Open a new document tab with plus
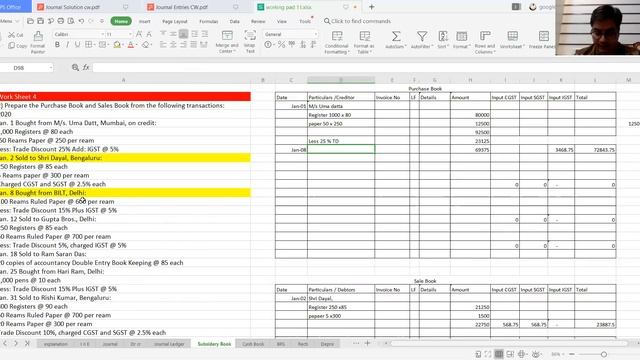The height and width of the screenshot is (360, 640). (371, 7)
